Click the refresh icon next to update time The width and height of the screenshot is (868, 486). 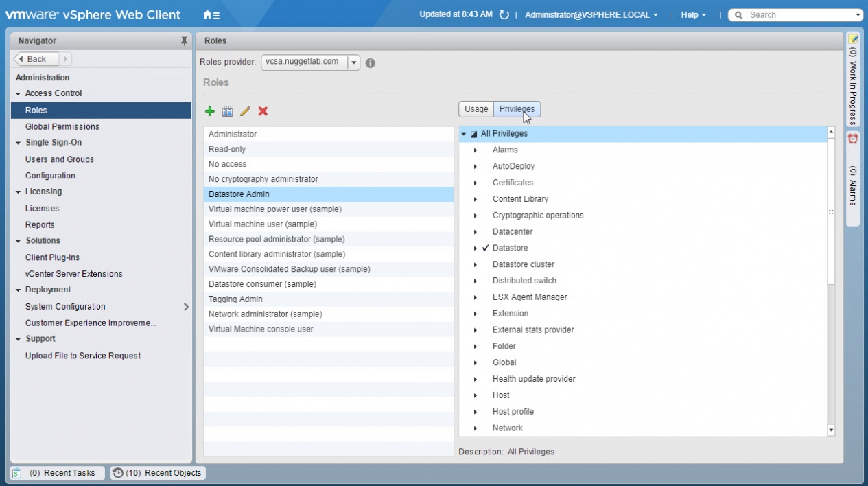pos(504,15)
